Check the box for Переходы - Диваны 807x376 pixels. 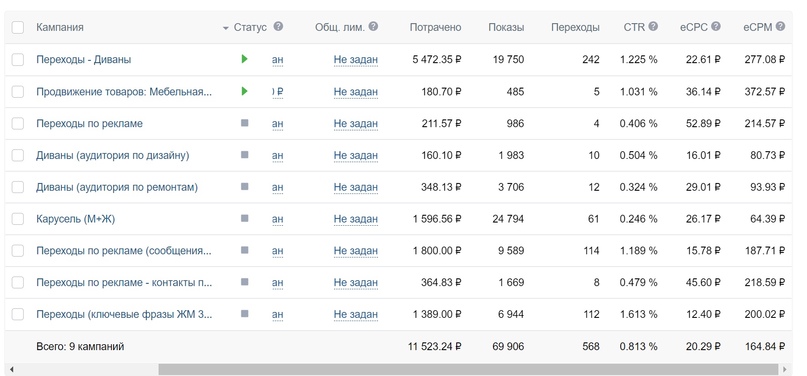18,60
